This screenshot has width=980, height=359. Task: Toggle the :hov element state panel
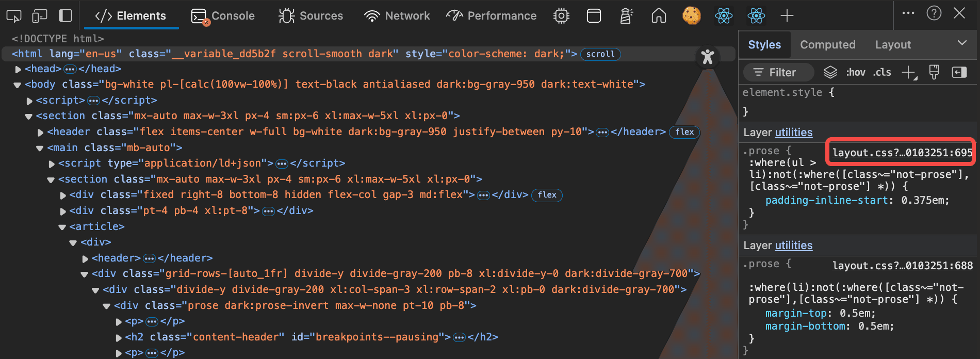pos(855,73)
